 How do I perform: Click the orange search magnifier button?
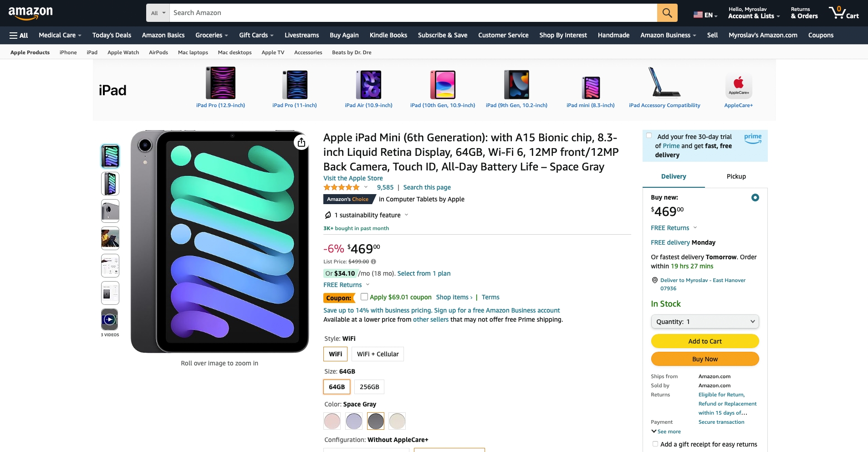[667, 13]
